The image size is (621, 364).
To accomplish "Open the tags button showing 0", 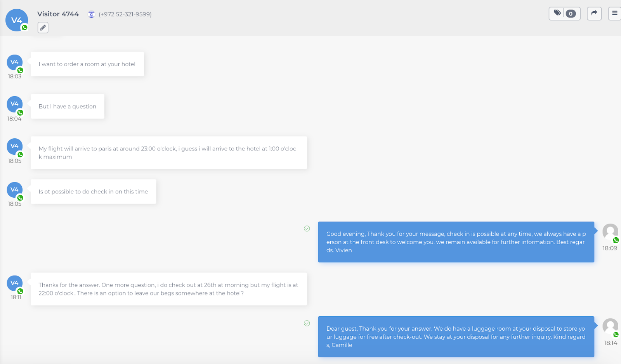I will tap(564, 14).
